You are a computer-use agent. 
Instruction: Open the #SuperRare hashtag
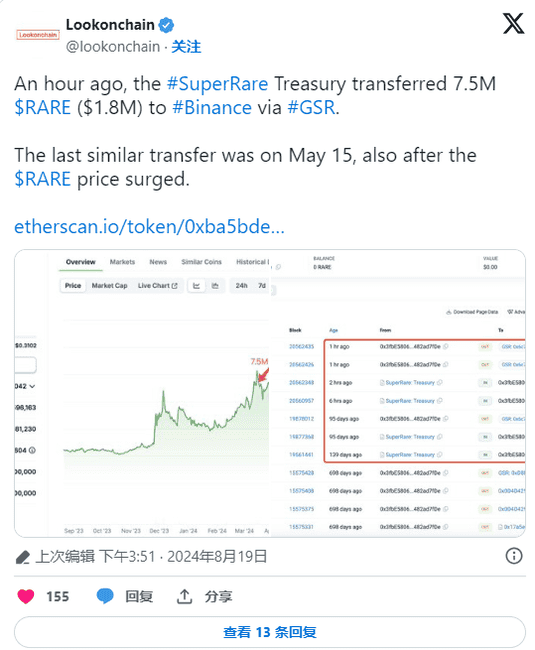(218, 84)
